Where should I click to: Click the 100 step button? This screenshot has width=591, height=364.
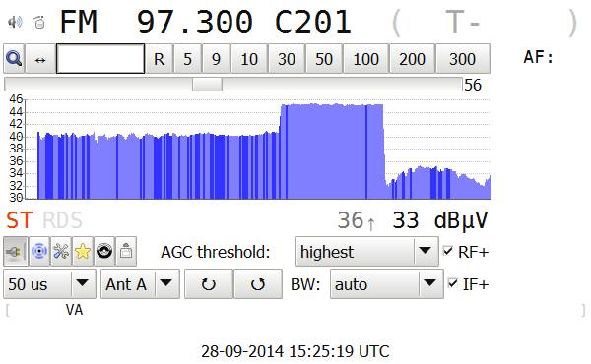click(366, 59)
